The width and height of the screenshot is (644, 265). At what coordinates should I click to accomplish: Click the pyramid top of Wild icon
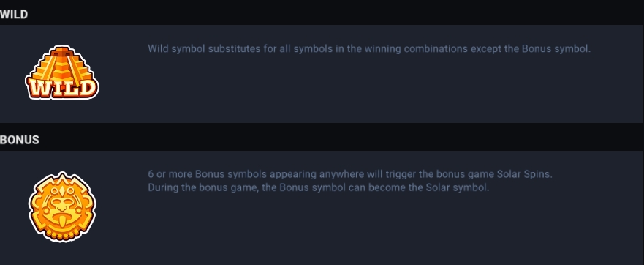click(x=62, y=53)
